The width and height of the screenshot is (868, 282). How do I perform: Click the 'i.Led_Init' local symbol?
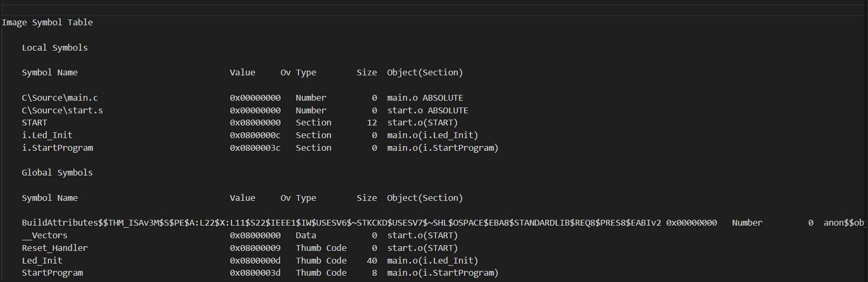[x=47, y=135]
